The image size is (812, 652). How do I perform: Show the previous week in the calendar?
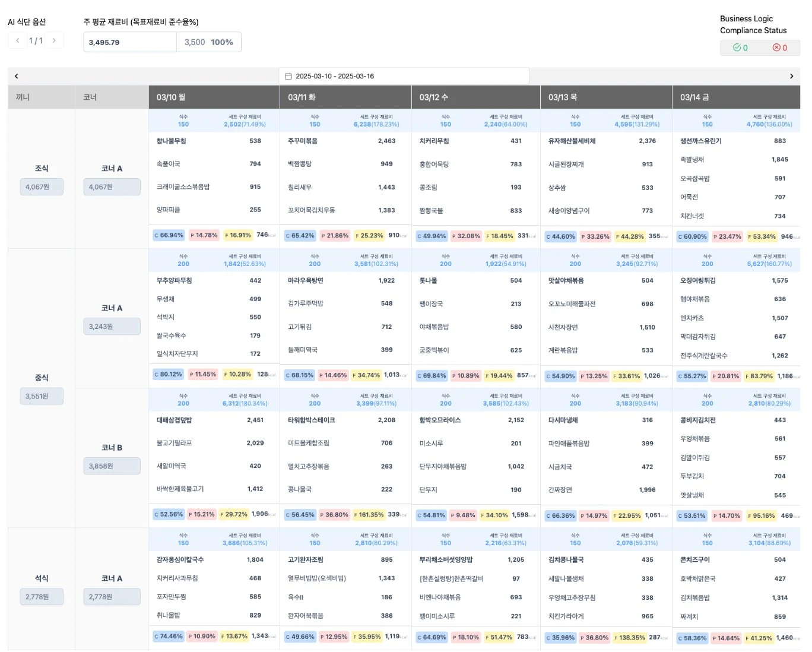point(16,76)
